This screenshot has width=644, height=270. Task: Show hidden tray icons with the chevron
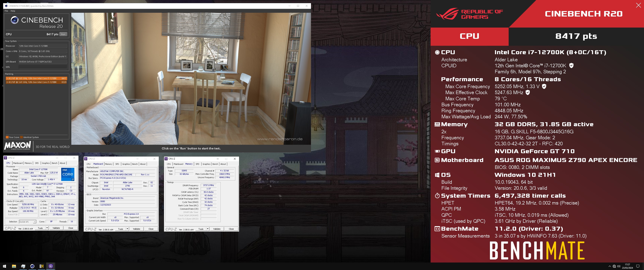tap(610, 266)
